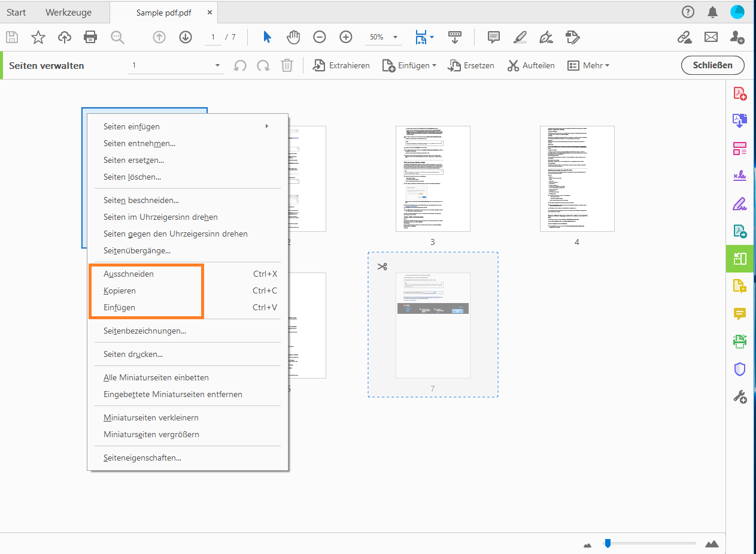Choose Seiten löschen... from context menu
Viewport: 756px width, 554px height.
(132, 177)
